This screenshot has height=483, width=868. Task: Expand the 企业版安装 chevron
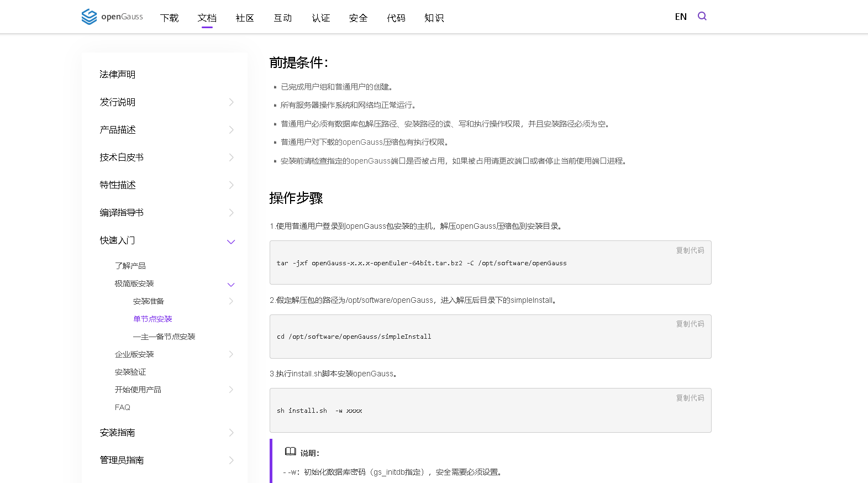(x=232, y=354)
